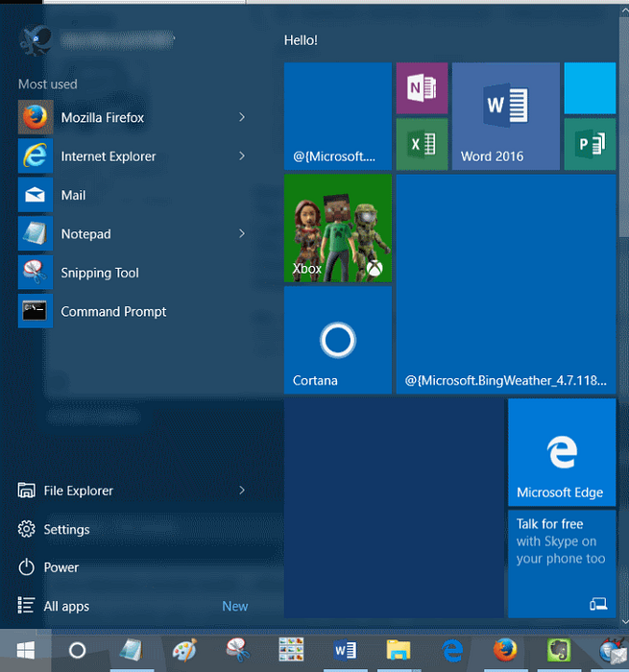Click Snipping Tool in Most used

(x=100, y=273)
